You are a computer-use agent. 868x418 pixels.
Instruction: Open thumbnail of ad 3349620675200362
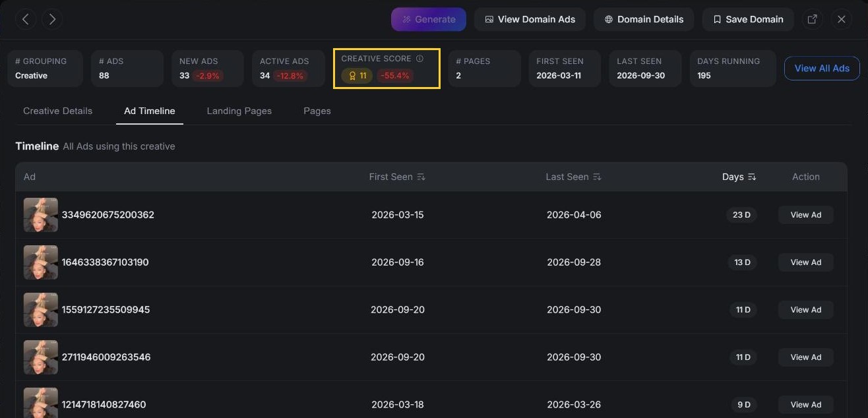(41, 215)
